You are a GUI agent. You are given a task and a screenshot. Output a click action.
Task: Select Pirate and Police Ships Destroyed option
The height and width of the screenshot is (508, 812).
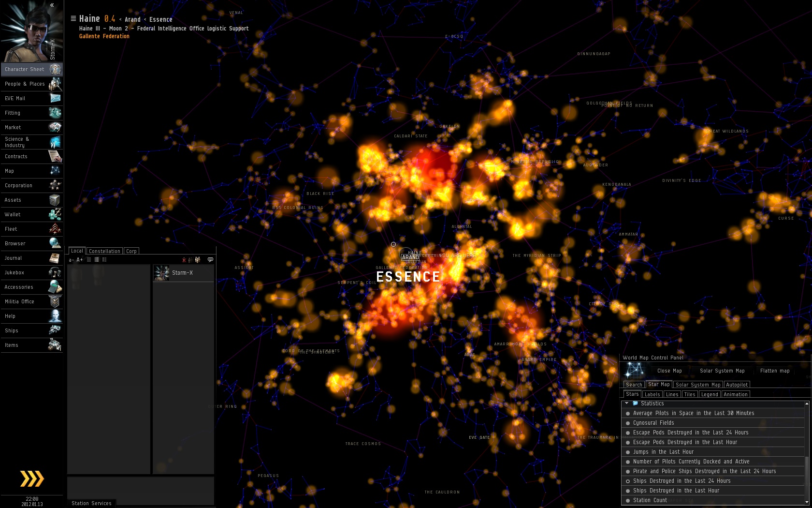pyautogui.click(x=713, y=471)
